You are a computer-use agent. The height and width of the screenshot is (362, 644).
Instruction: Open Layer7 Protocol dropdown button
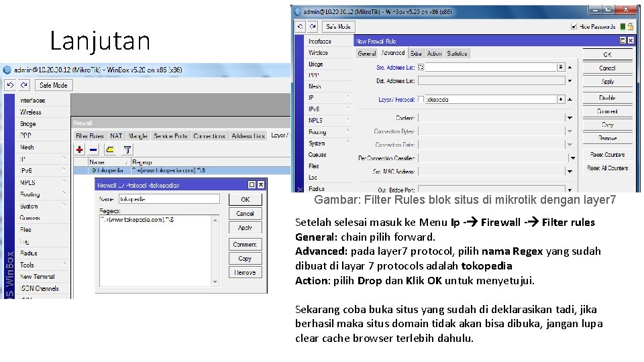tap(561, 99)
